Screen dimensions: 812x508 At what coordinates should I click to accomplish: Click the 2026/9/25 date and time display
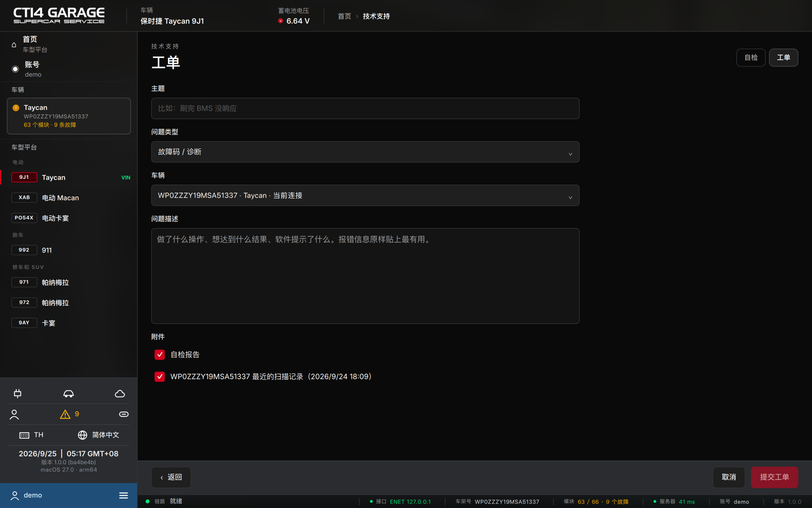69,454
